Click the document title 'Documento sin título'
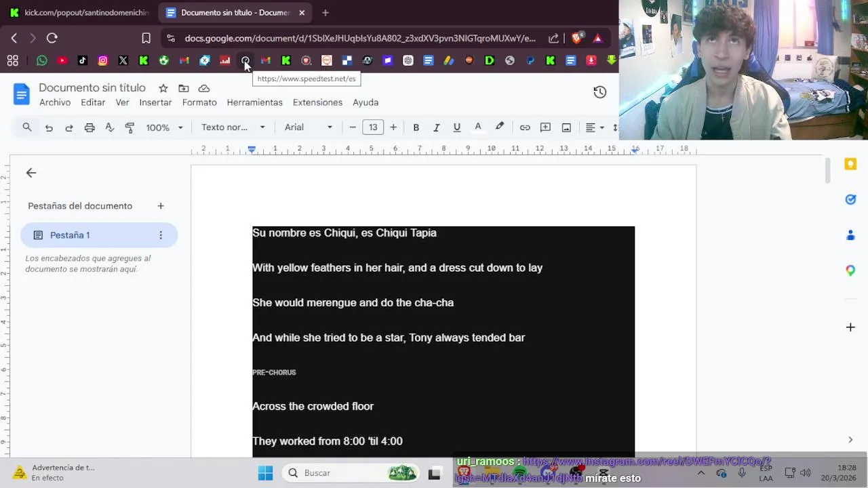This screenshot has width=868, height=488. coord(92,88)
